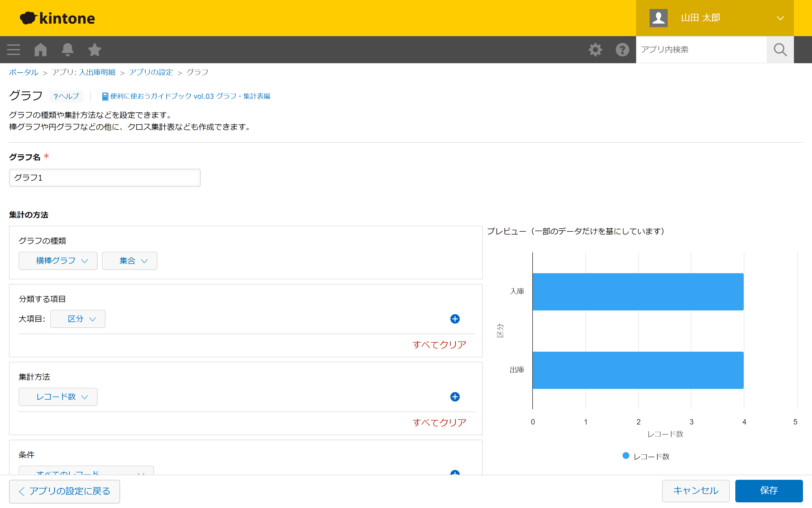Screen dimensions: 812x508
Task: Click the 入庫 bar in preview
Action: 638,292
